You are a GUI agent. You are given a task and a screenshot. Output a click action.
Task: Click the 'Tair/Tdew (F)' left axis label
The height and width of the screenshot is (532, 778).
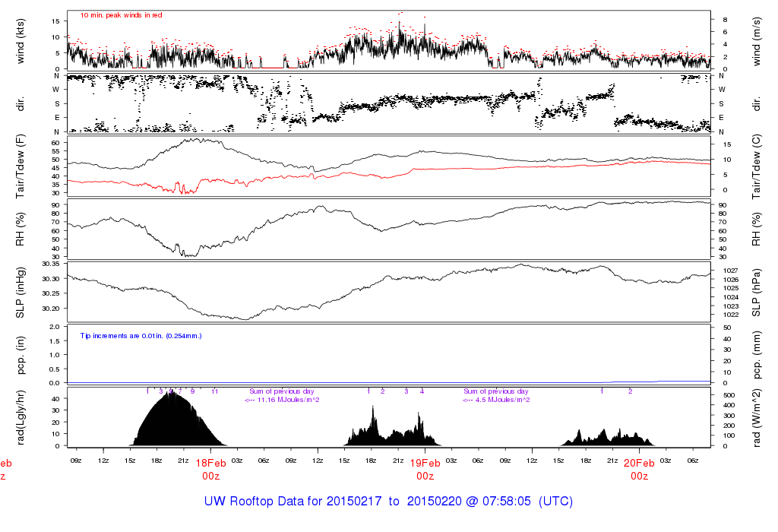coord(21,166)
